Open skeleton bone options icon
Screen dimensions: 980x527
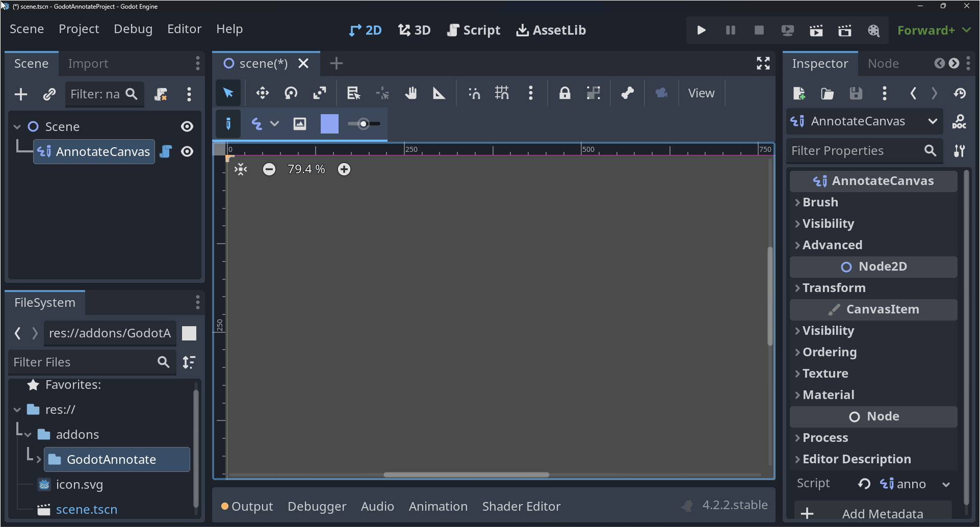tap(627, 93)
